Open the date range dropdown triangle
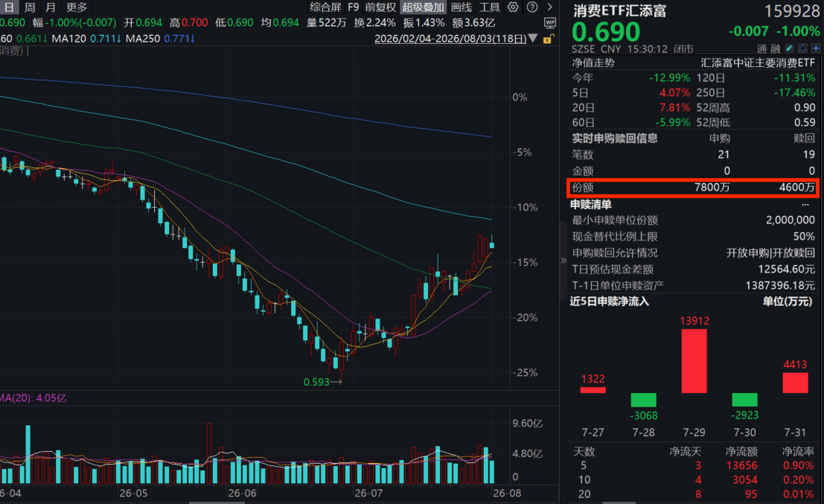This screenshot has height=504, width=824. [x=533, y=39]
